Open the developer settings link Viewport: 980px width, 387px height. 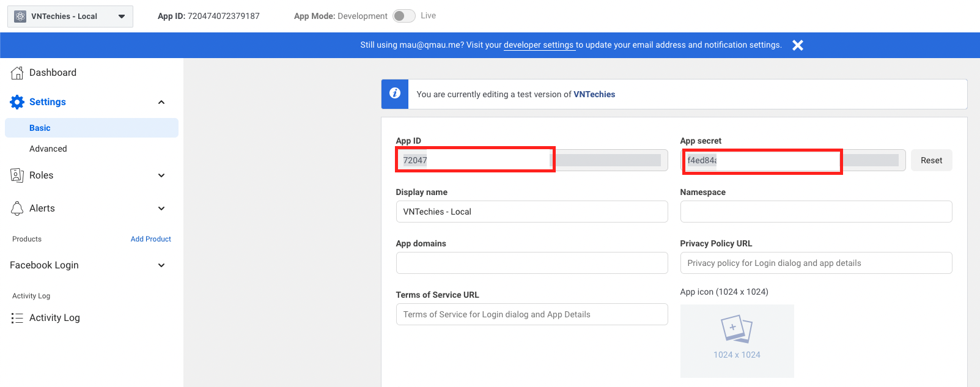[x=539, y=45]
